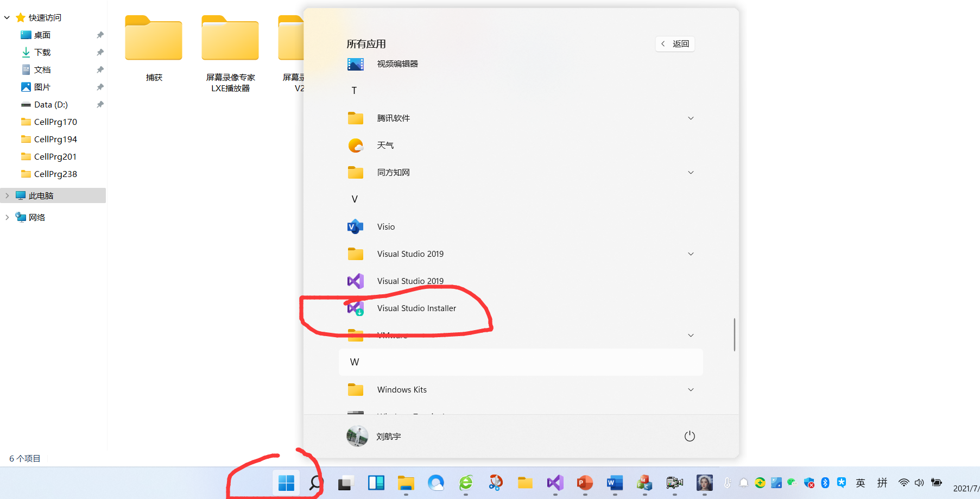The height and width of the screenshot is (499, 980).
Task: Launch the Visio app
Action: (521, 227)
